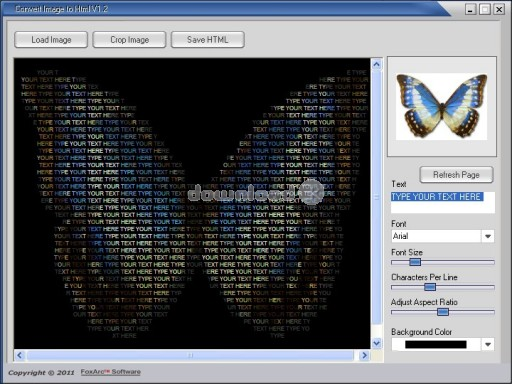
Task: Click the TYPE YOUR TEXT HERE input field
Action: point(443,202)
